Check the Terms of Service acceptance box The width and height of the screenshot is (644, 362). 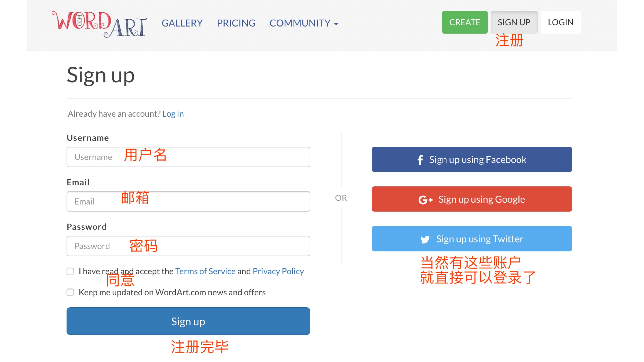(x=70, y=271)
